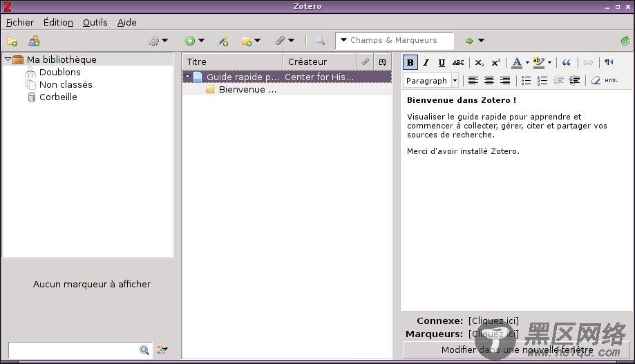Toggle Bold formatting in note editor
635x364 pixels.
coord(410,62)
